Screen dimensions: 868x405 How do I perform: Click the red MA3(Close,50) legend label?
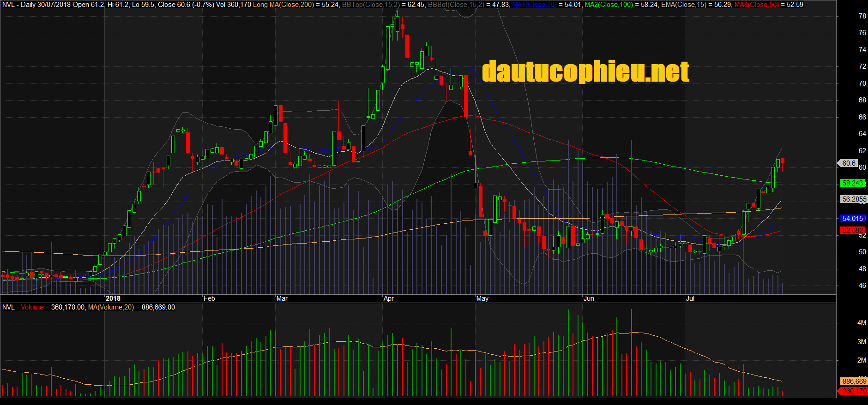coord(756,5)
